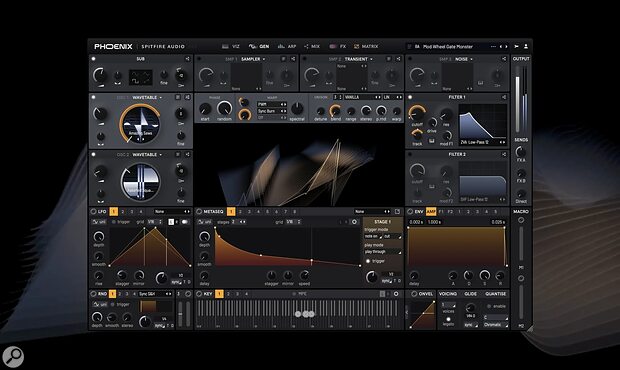Image resolution: width=620 pixels, height=370 pixels.
Task: Toggle the SMP 1 Sampler power button
Action: 199,59
